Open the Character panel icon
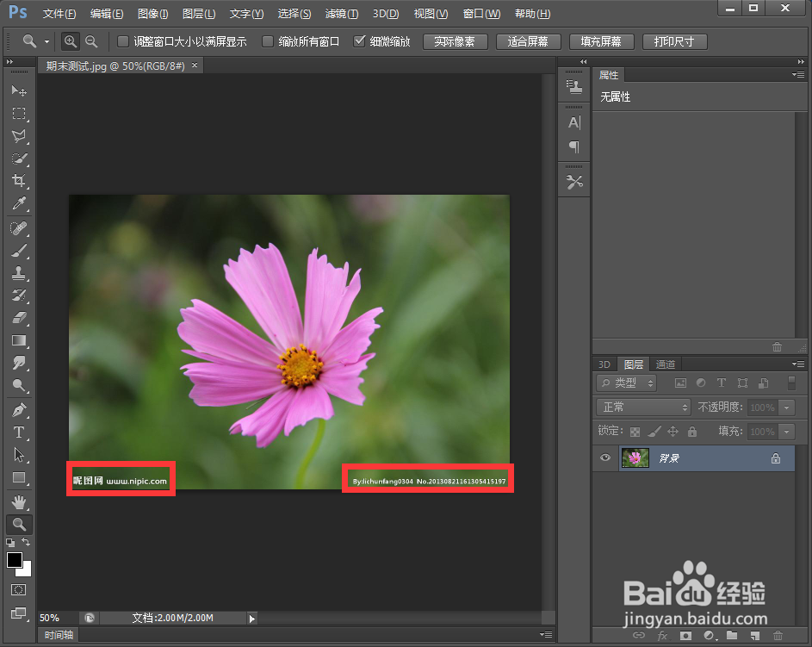The image size is (812, 647). click(574, 123)
